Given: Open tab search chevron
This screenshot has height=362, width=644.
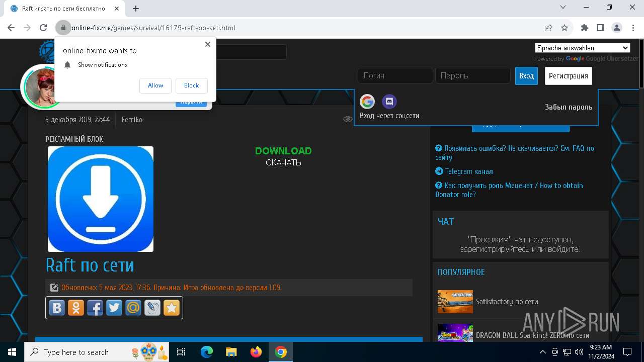Looking at the screenshot, I should click(x=563, y=7).
